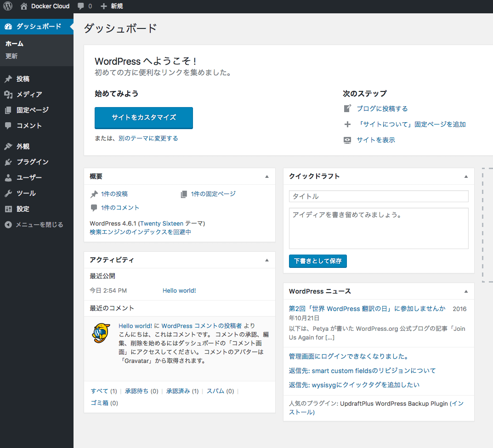493x448 pixels.
Task: Open comments bubble icon in admin bar
Action: [81, 6]
